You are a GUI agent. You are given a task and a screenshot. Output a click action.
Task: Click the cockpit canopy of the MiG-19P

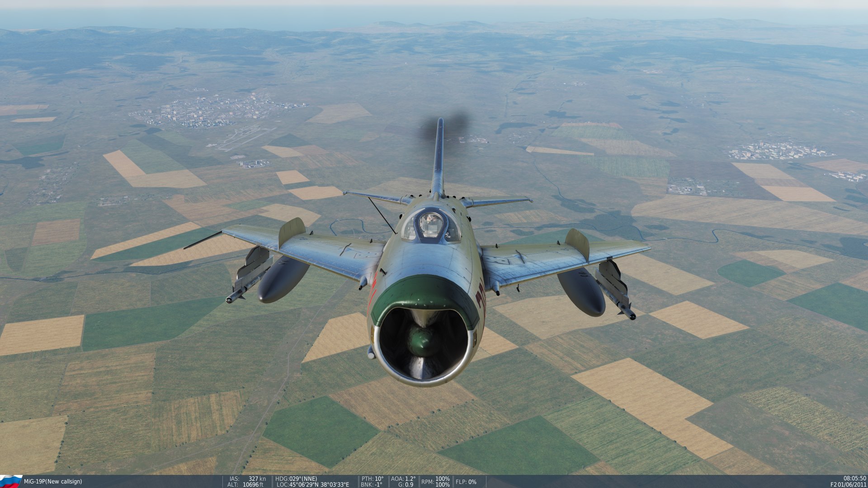(x=431, y=225)
